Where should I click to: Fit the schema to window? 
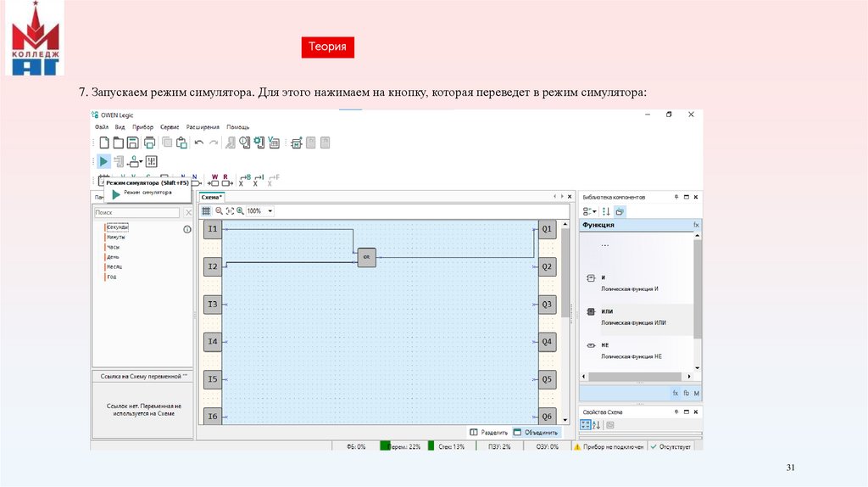click(230, 211)
